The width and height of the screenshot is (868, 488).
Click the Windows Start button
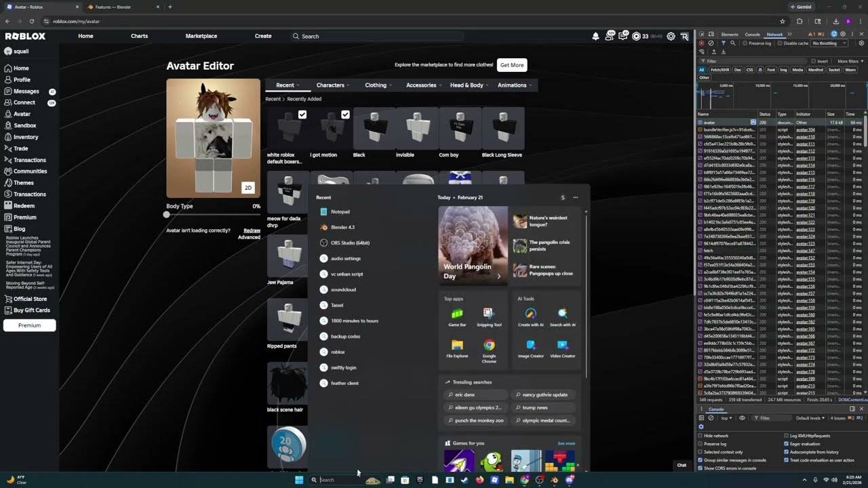[299, 480]
